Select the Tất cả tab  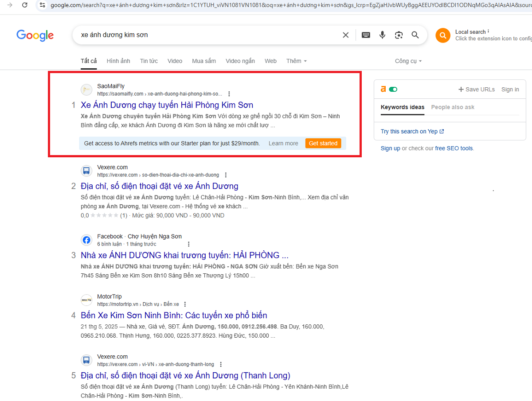point(89,61)
